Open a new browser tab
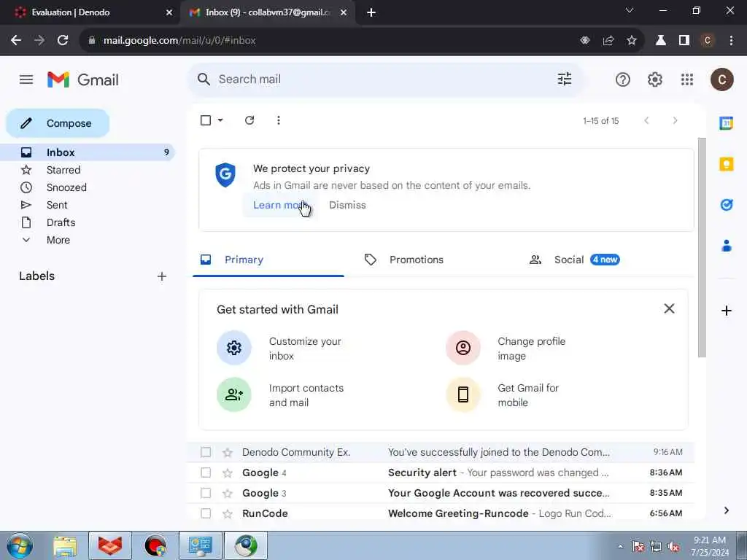 click(x=371, y=12)
